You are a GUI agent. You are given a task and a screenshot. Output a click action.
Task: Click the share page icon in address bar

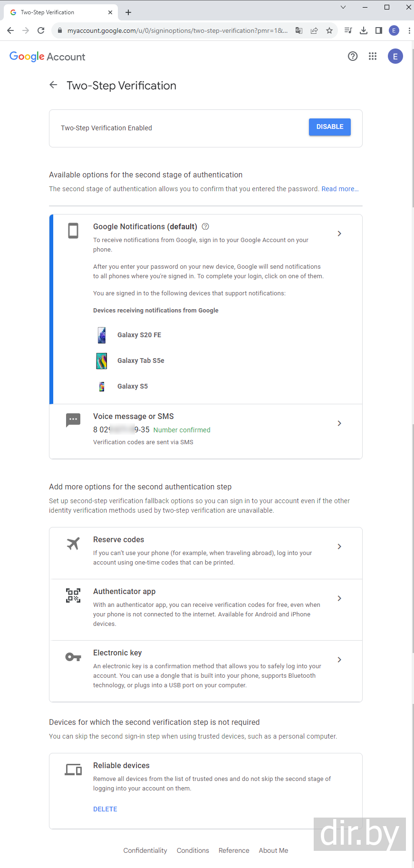pyautogui.click(x=314, y=31)
